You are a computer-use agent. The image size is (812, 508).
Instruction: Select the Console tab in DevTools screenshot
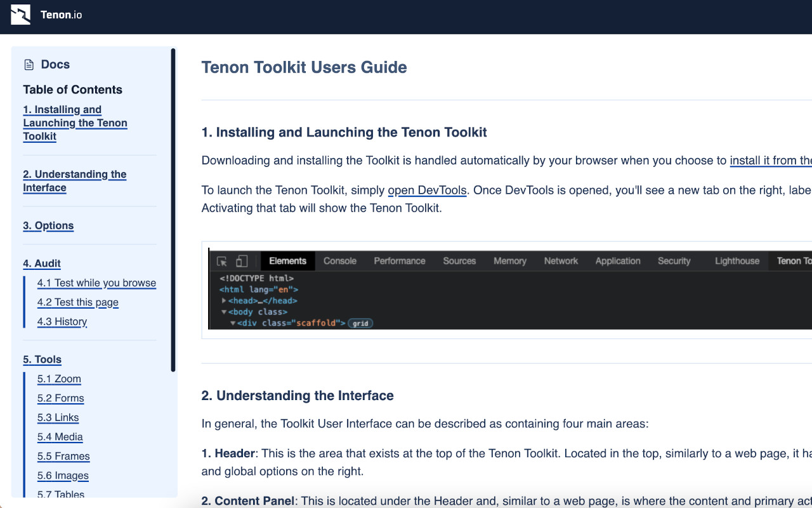tap(340, 261)
